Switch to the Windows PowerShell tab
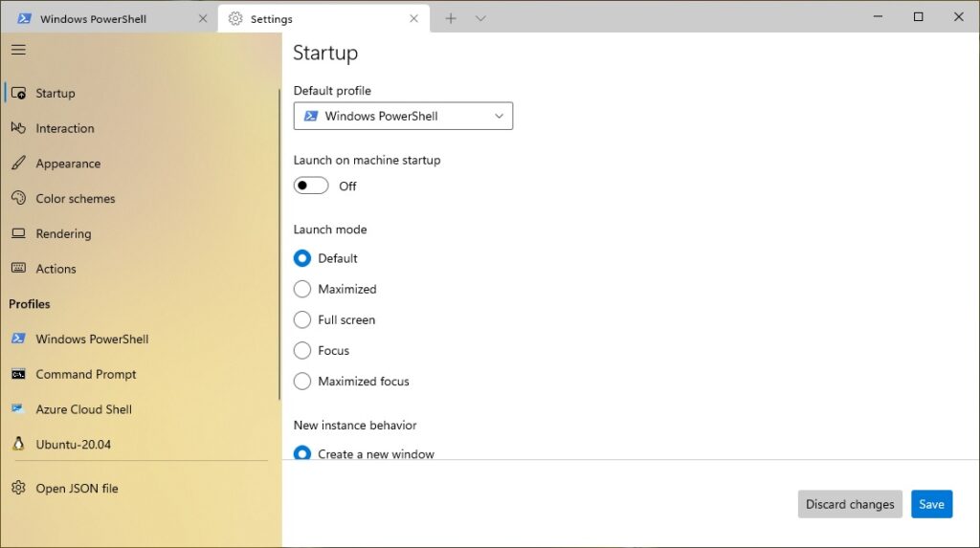 (x=94, y=18)
